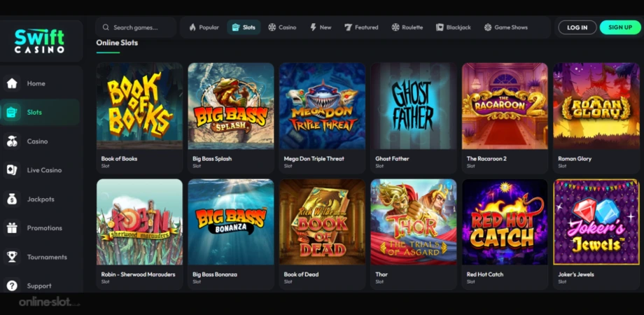Focus the Search games field

pos(136,27)
